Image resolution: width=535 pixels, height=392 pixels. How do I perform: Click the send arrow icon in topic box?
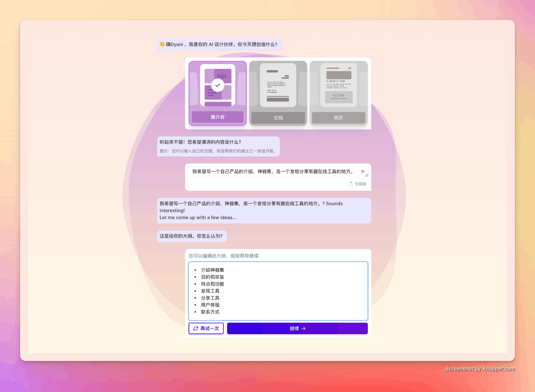click(363, 171)
